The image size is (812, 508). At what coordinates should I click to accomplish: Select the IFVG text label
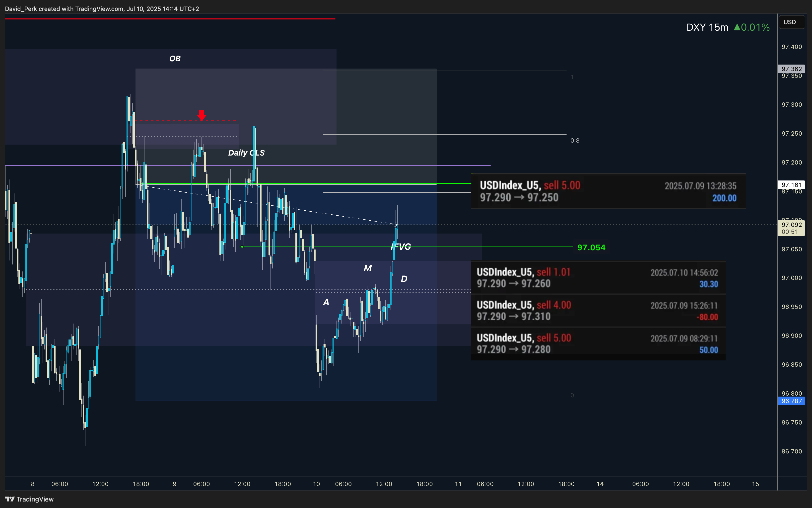[x=401, y=247]
